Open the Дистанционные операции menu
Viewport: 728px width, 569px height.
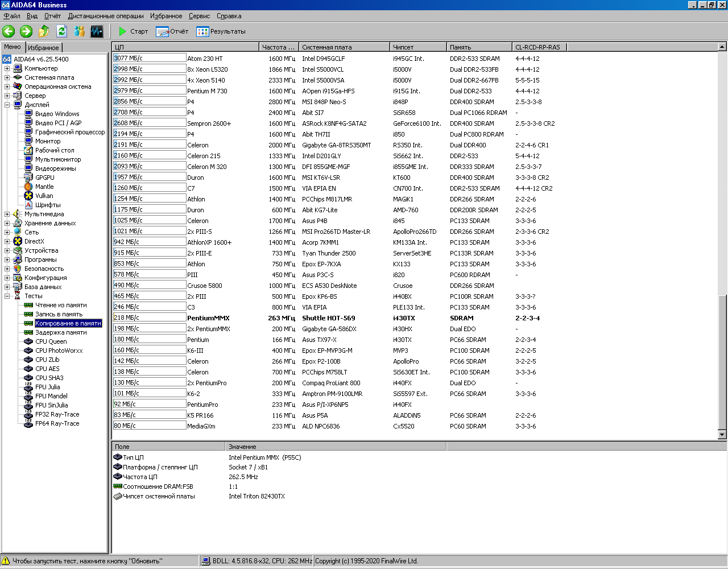(106, 16)
